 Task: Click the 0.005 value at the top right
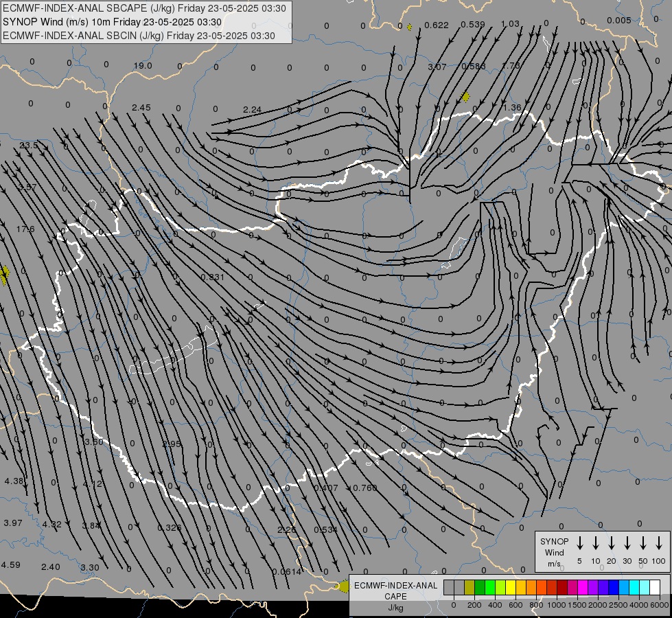click(x=619, y=20)
